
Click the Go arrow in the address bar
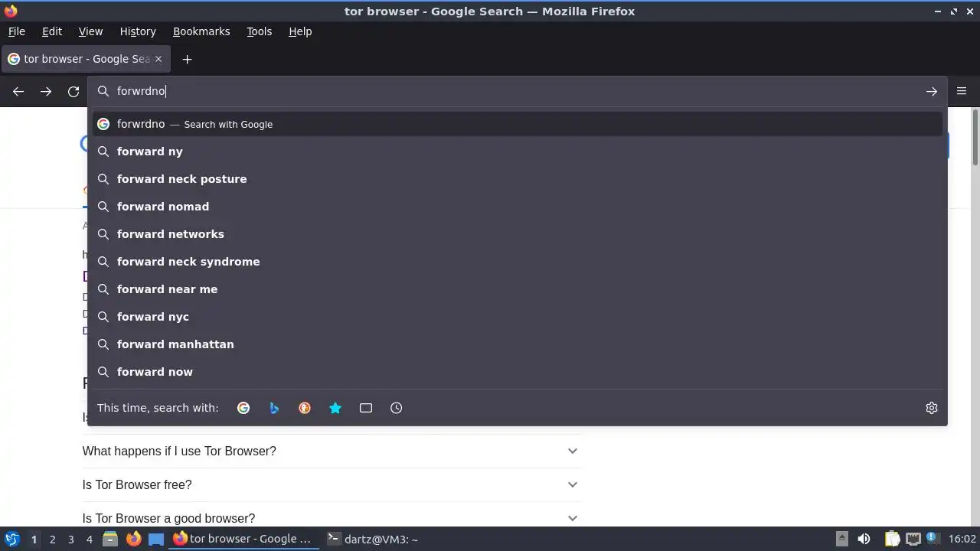[932, 91]
